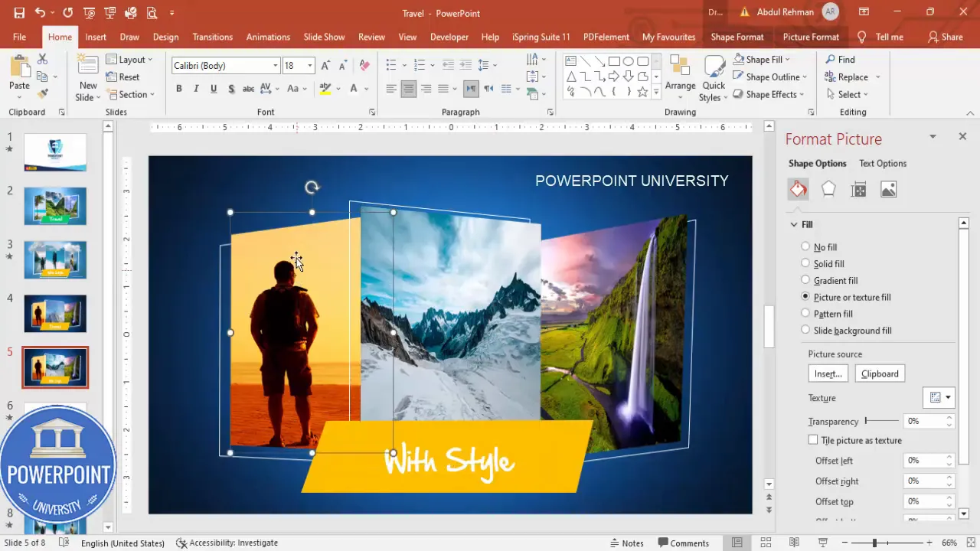
Task: Open the Picture tab icon
Action: click(x=888, y=189)
